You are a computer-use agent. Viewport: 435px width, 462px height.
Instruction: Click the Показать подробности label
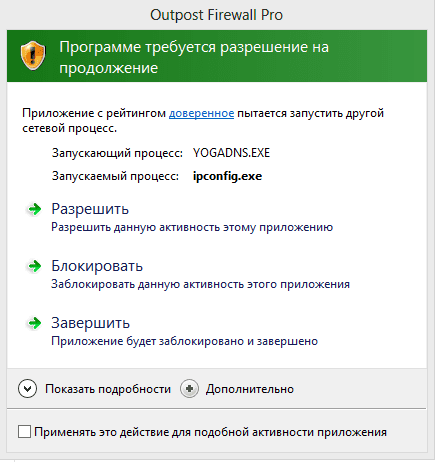pyautogui.click(x=108, y=389)
